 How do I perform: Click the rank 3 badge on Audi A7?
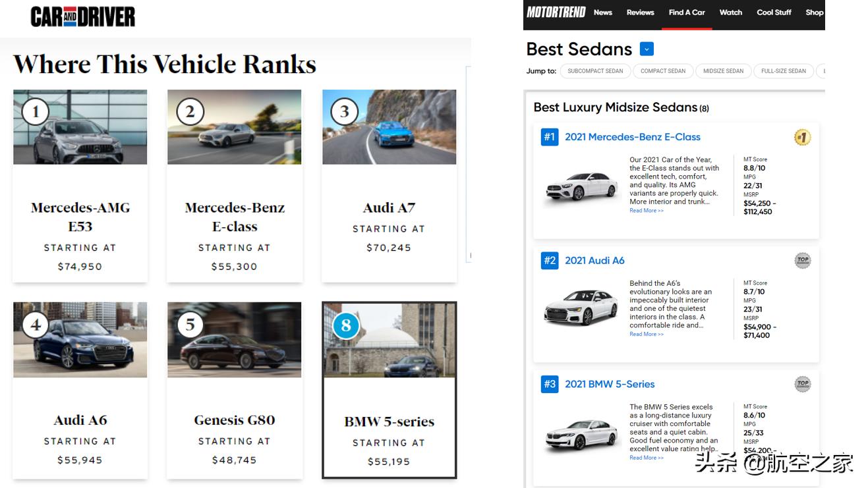tap(344, 112)
